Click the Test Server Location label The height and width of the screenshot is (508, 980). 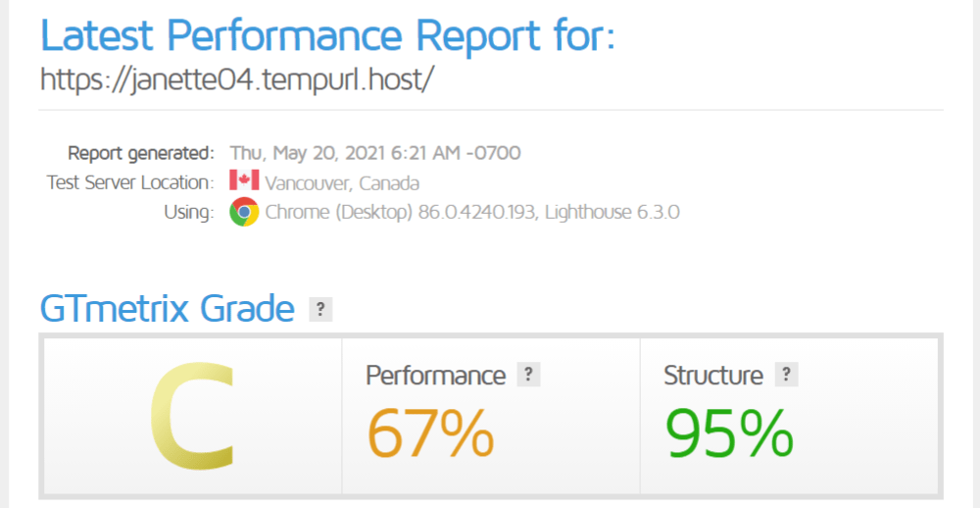[129, 182]
